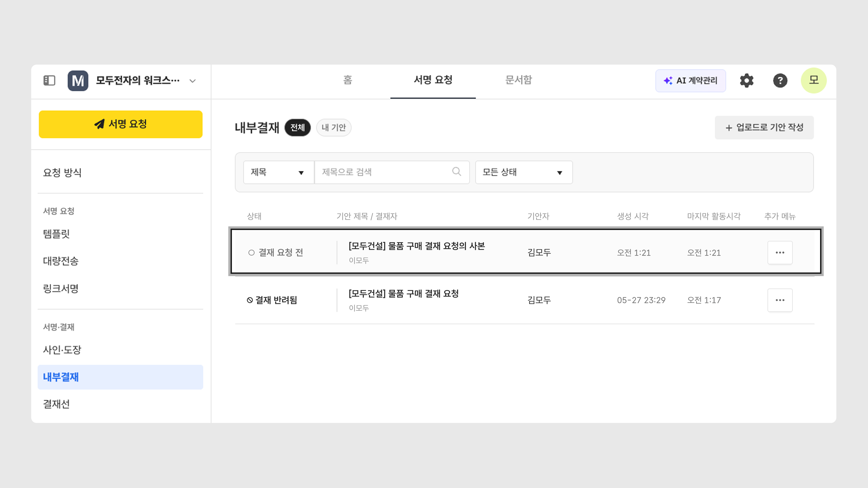
Task: Open the 제목 search-type dropdown
Action: (x=278, y=172)
